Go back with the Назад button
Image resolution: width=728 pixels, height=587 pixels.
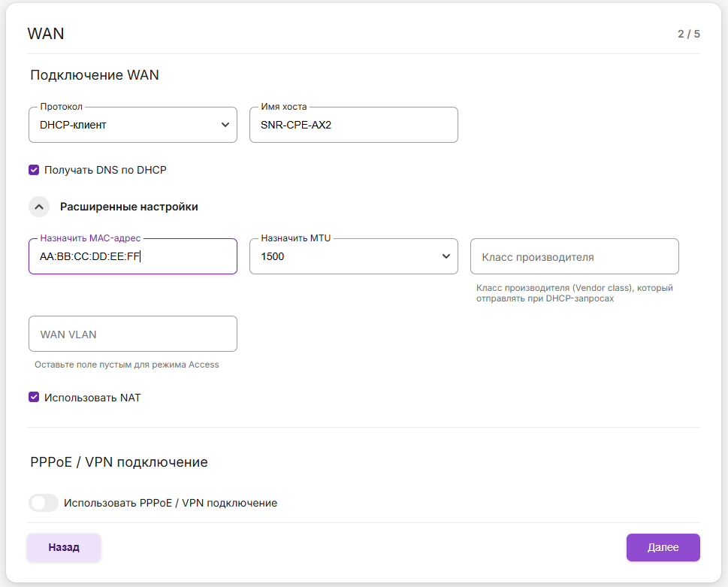64,547
